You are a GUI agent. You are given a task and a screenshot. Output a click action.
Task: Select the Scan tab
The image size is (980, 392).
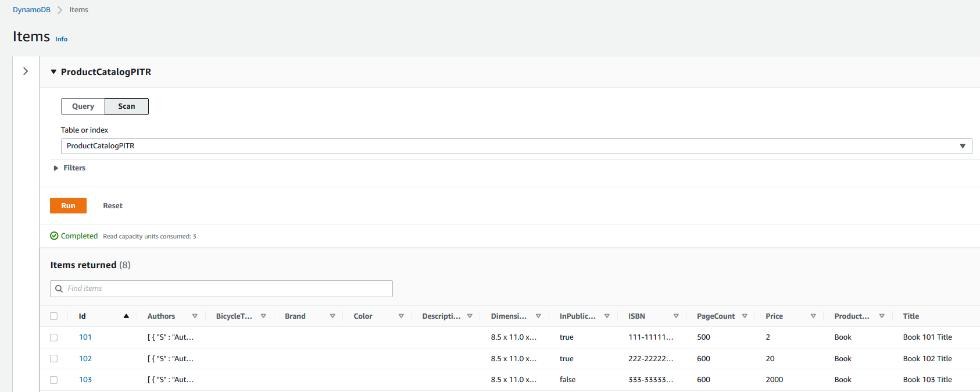127,106
